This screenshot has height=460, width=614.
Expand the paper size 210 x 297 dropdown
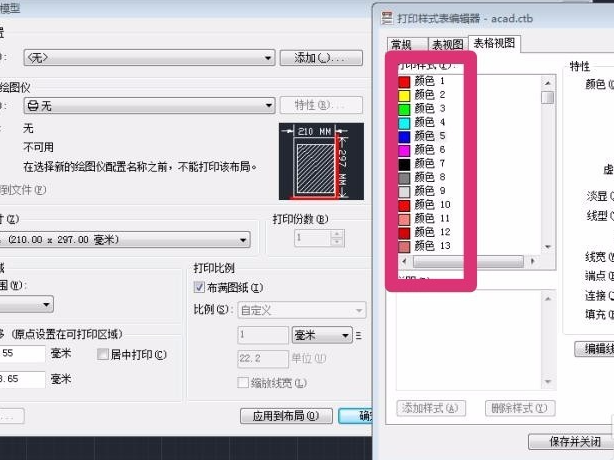pyautogui.click(x=126, y=240)
